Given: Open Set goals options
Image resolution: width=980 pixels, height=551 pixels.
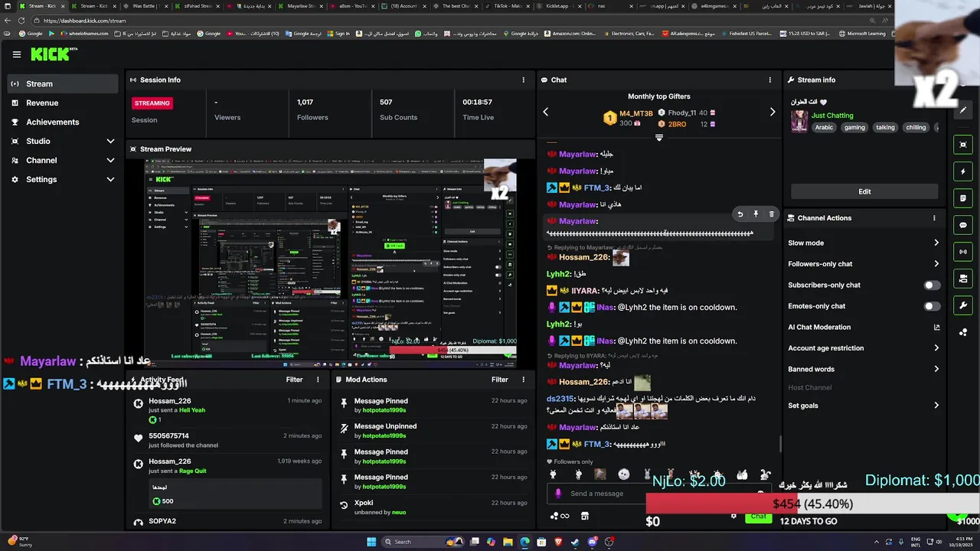Looking at the screenshot, I should [864, 406].
